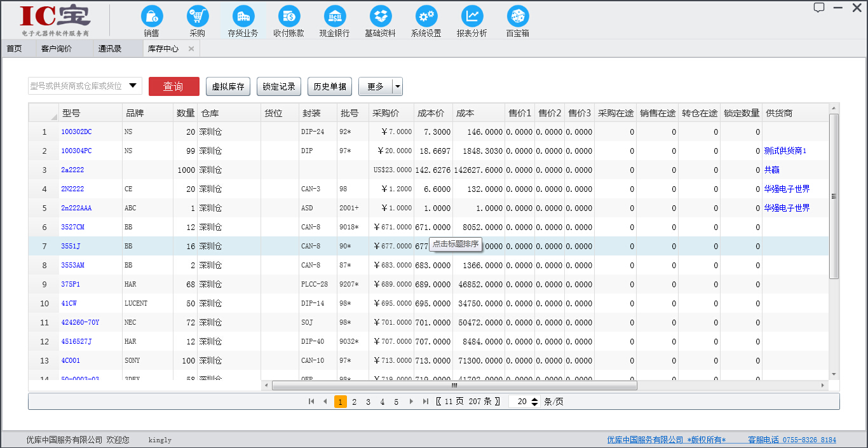Screen dimensions: 868x448
Task: Go to page 5 of results
Action: click(396, 402)
